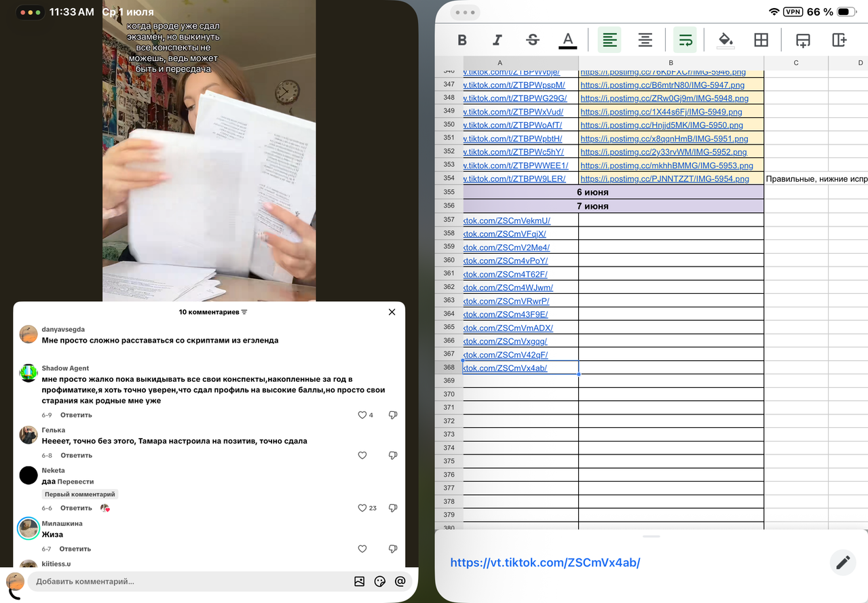Toggle left text alignment
This screenshot has width=868, height=603.
pyautogui.click(x=609, y=40)
